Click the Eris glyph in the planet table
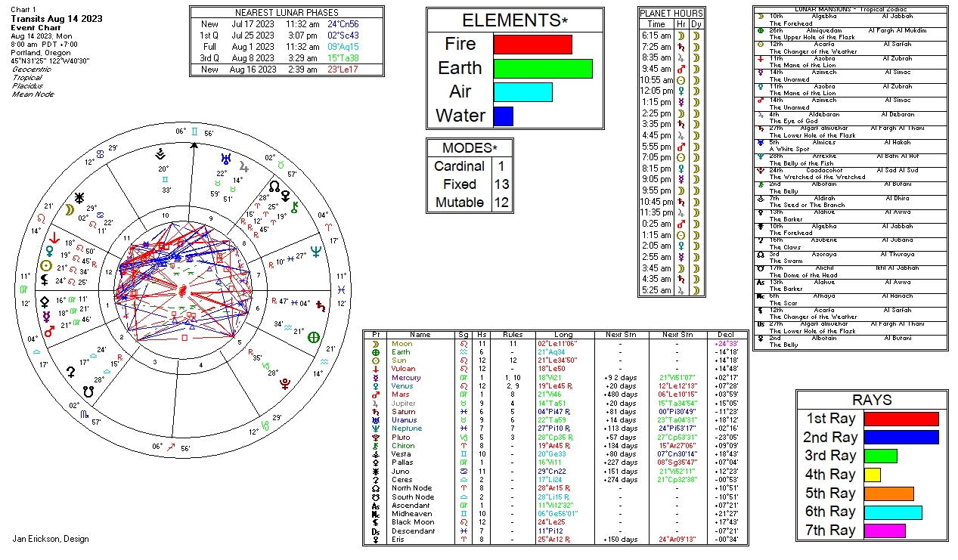 pos(375,540)
